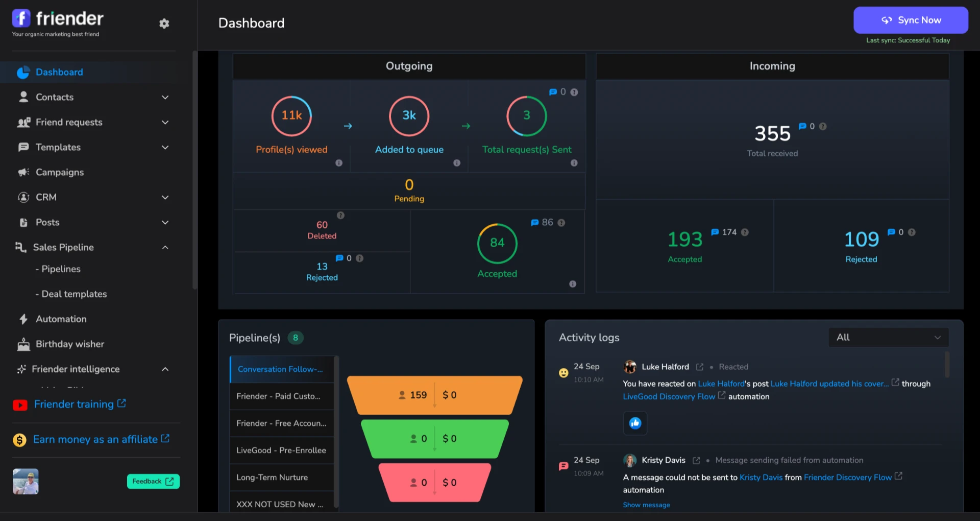
Task: Collapse the Sales Pipeline chevron
Action: pos(165,247)
